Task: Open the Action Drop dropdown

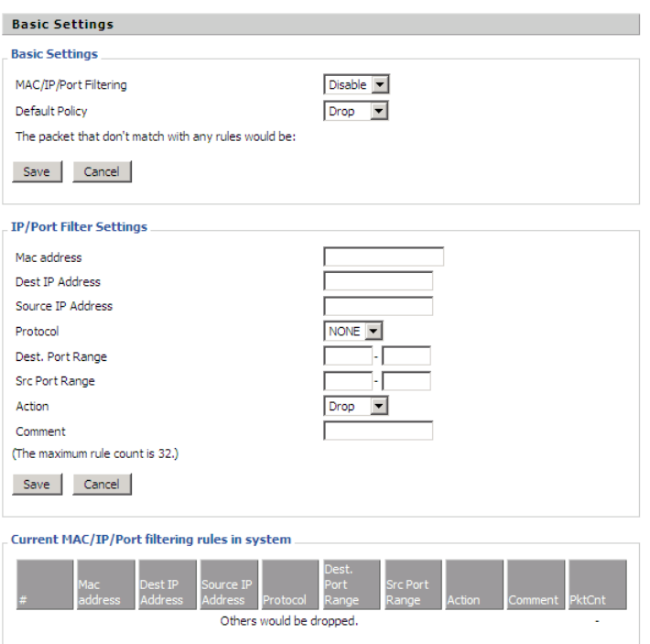Action: coord(356,407)
